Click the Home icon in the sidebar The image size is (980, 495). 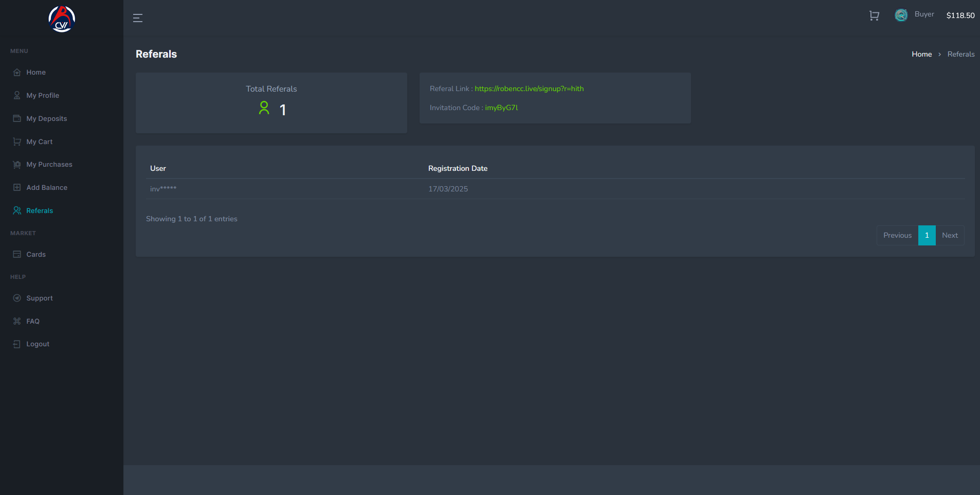click(x=17, y=73)
